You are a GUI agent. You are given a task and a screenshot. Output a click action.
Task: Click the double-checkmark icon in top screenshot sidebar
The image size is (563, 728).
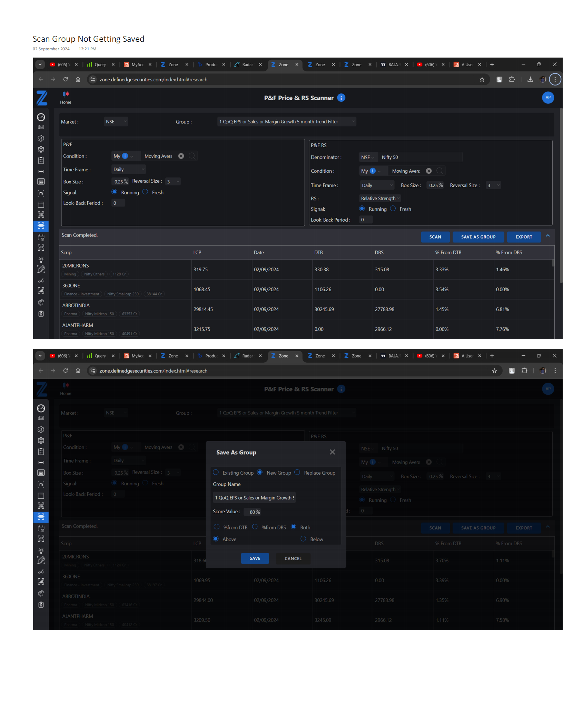pos(41,281)
